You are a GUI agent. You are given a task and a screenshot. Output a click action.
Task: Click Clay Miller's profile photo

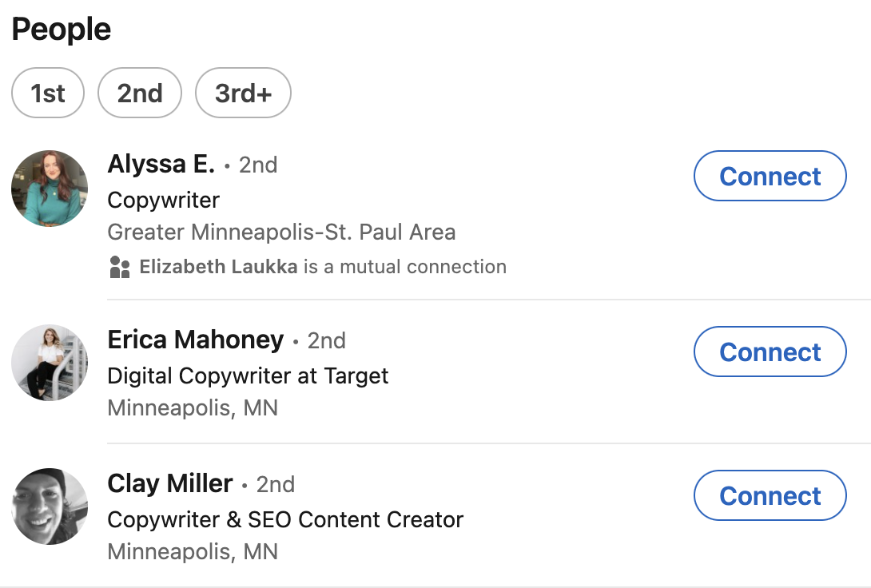pos(49,507)
